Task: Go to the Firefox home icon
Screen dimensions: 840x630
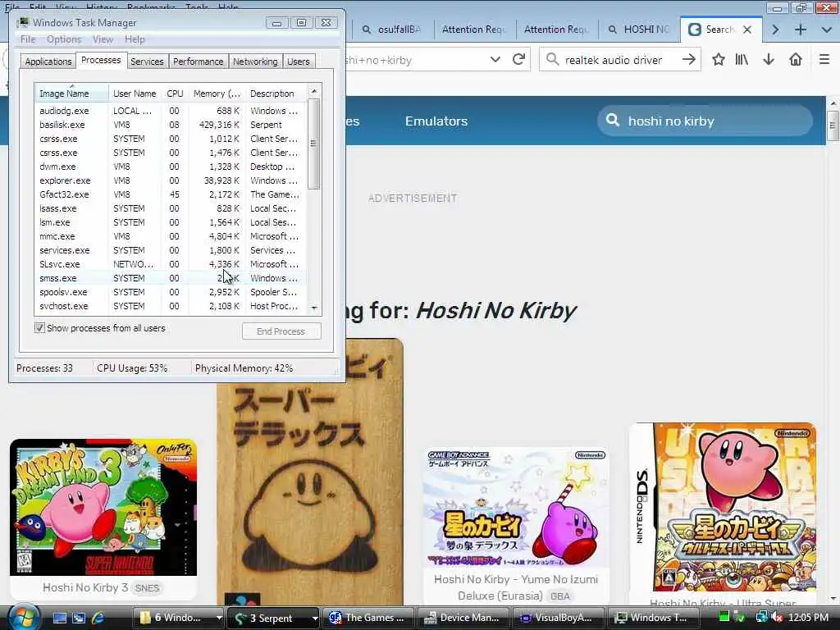Action: 796,59
